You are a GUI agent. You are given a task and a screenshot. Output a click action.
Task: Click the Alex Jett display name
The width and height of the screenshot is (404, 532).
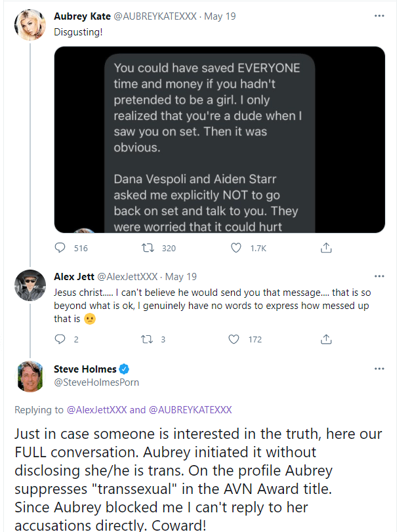point(73,277)
